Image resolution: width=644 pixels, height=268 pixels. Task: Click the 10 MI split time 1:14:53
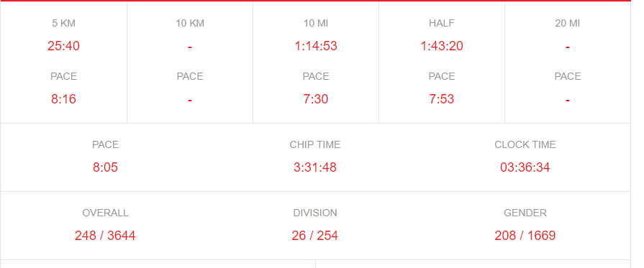tap(316, 46)
